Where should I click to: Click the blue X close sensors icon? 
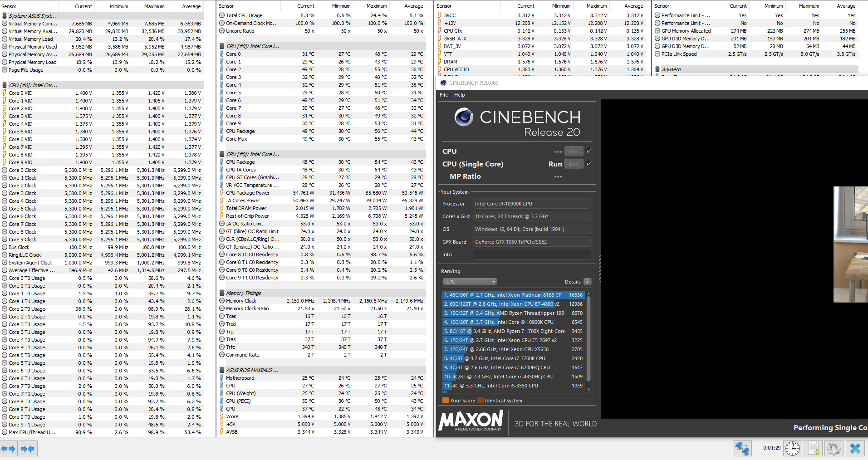pos(855,449)
